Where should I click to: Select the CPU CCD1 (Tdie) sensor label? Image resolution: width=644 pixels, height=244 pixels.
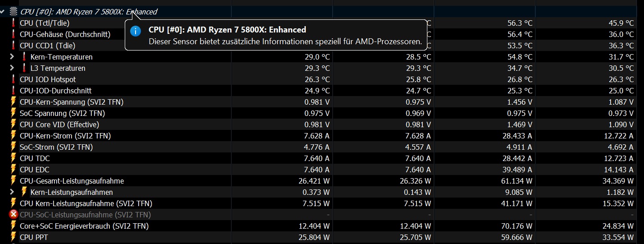pyautogui.click(x=47, y=46)
